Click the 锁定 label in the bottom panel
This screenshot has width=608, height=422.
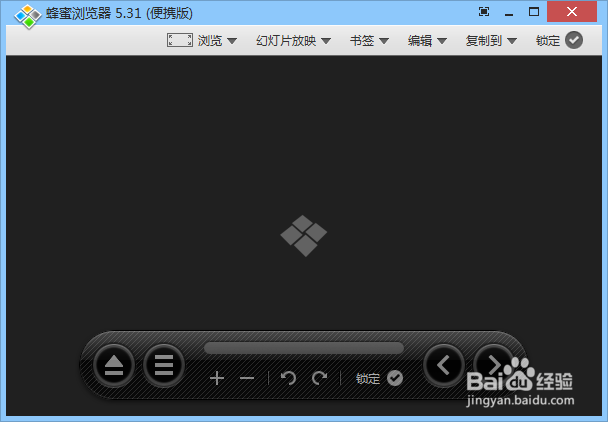[368, 379]
